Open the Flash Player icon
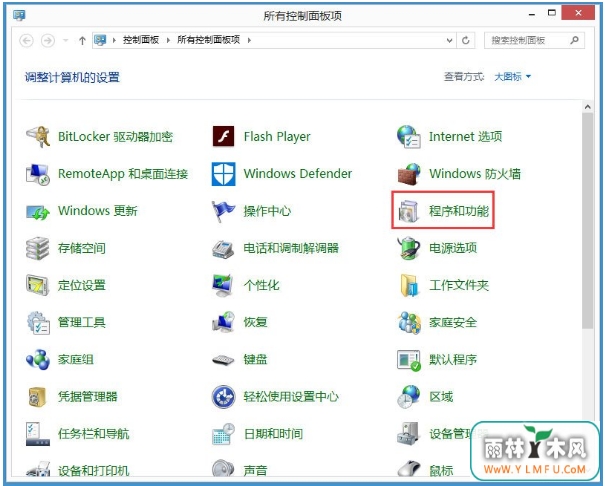605x486 pixels. pyautogui.click(x=223, y=137)
